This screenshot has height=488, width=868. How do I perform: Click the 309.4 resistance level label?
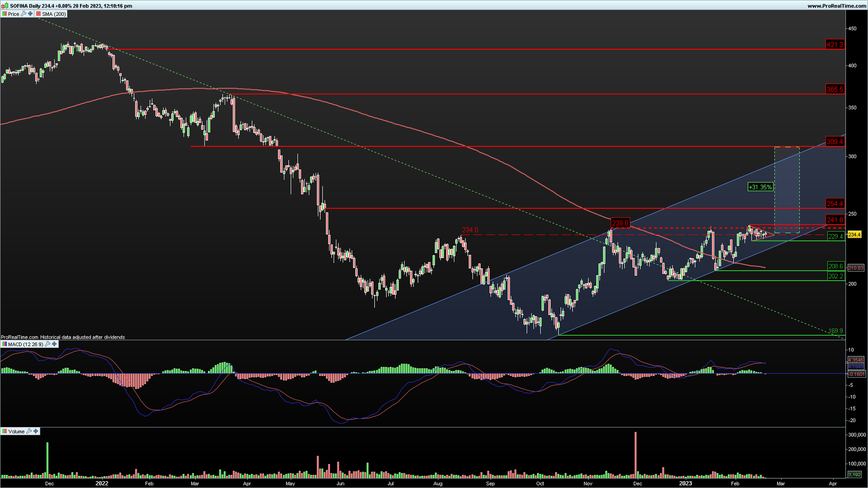[x=835, y=142]
